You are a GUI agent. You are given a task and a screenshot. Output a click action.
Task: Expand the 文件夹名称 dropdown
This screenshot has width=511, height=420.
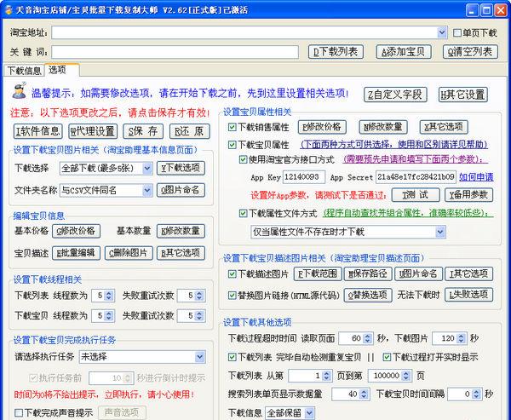[147, 190]
